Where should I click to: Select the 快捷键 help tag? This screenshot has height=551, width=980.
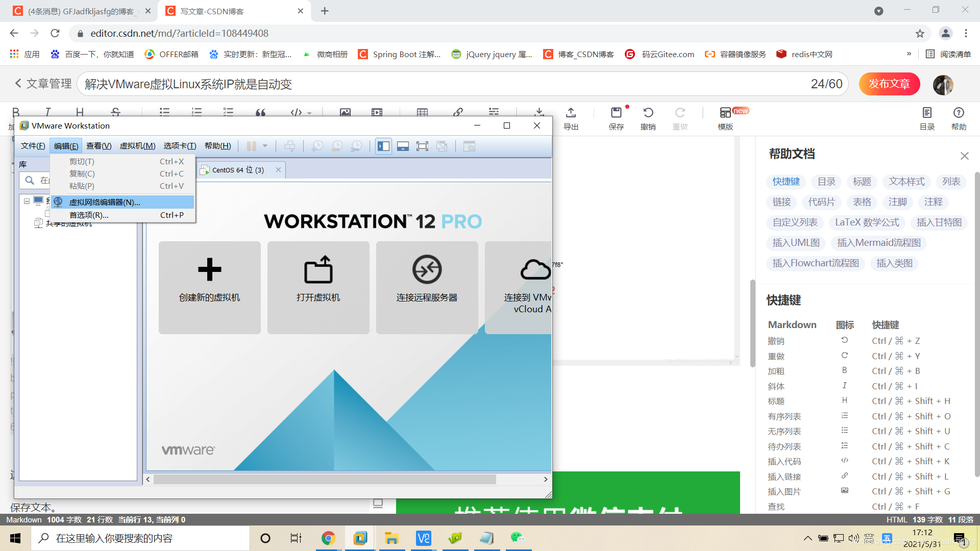pos(786,182)
